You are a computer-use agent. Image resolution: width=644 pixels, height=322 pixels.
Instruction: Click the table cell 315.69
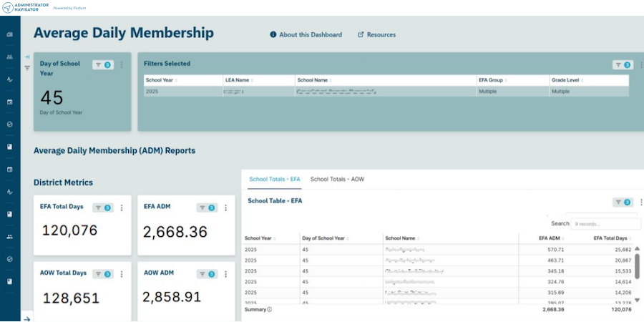556,293
